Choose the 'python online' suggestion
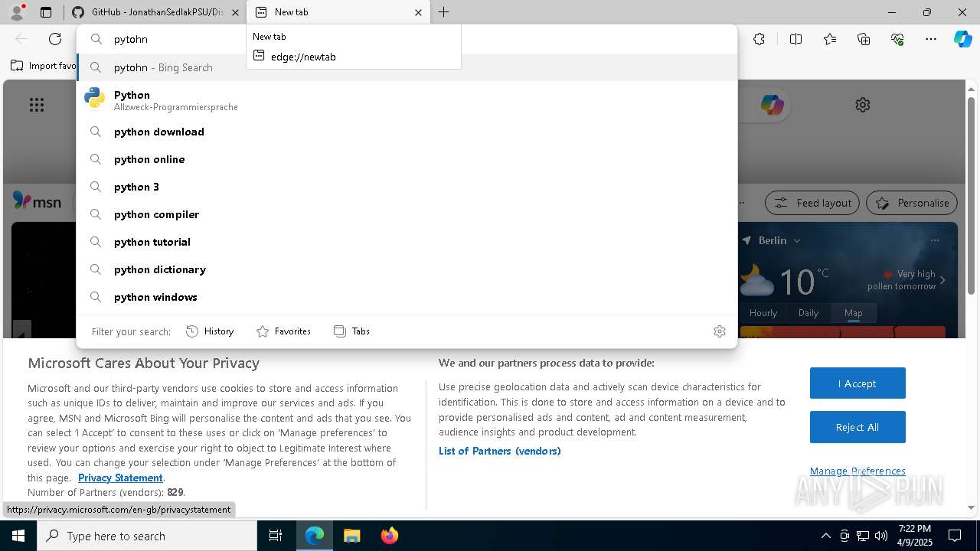Viewport: 980px width, 551px height. pos(407,159)
